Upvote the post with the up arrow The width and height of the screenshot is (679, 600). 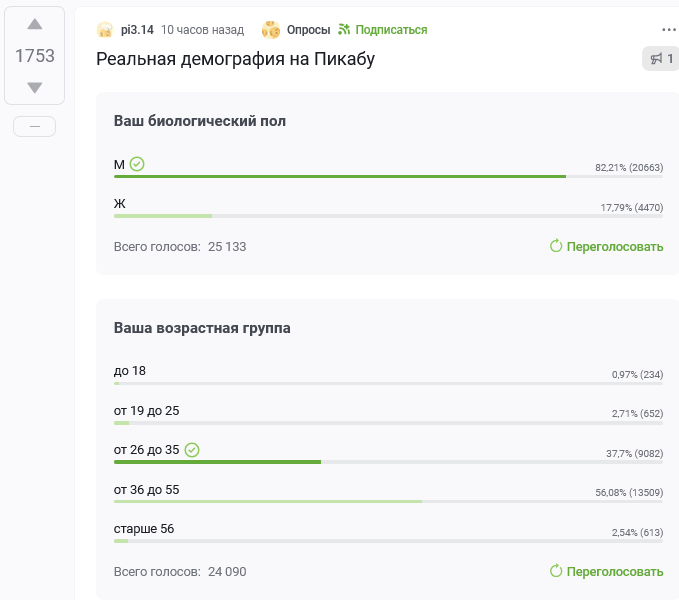(35, 25)
